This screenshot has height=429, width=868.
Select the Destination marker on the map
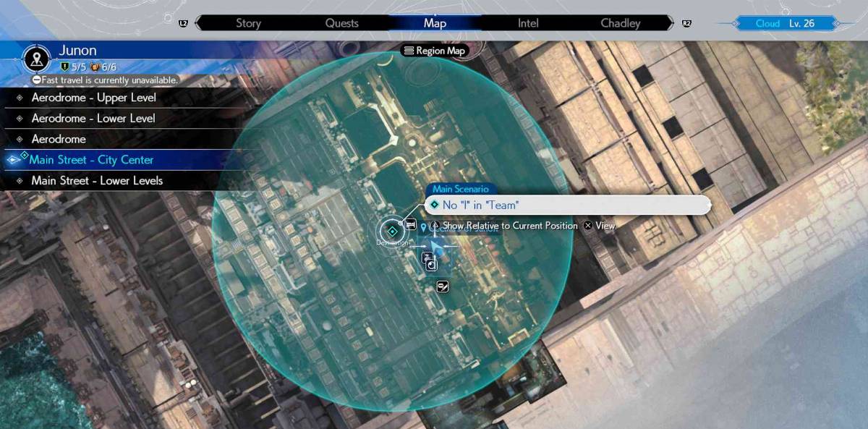click(x=392, y=232)
